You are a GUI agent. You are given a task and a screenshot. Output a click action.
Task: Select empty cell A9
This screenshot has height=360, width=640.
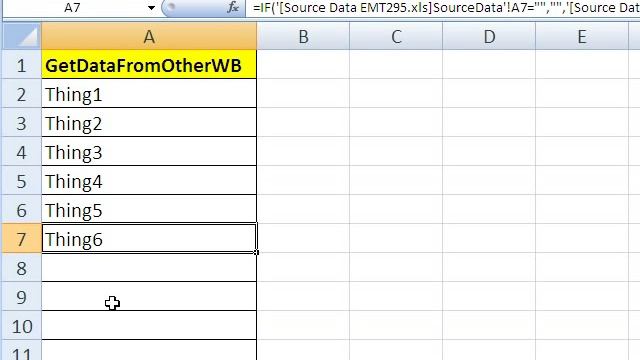pos(149,297)
